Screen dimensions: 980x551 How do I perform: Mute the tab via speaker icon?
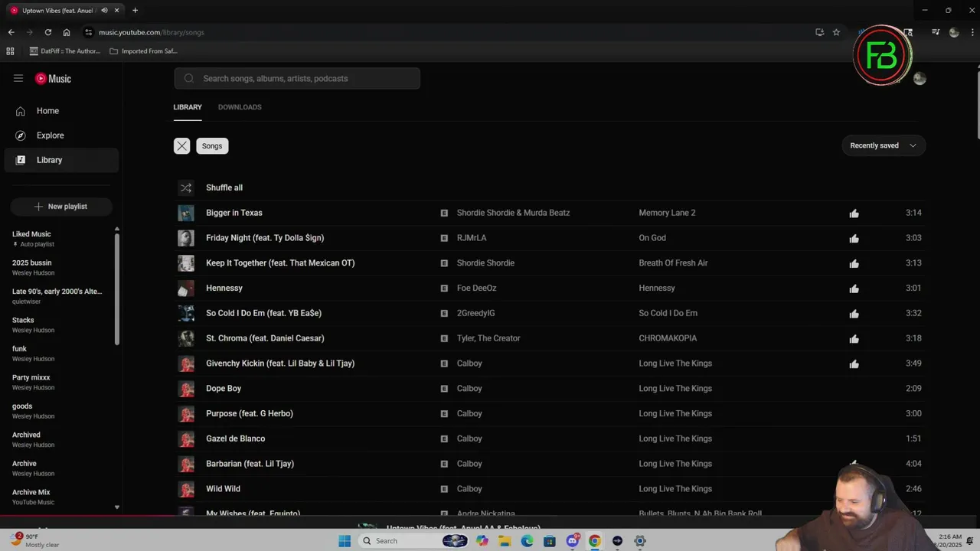pyautogui.click(x=104, y=11)
